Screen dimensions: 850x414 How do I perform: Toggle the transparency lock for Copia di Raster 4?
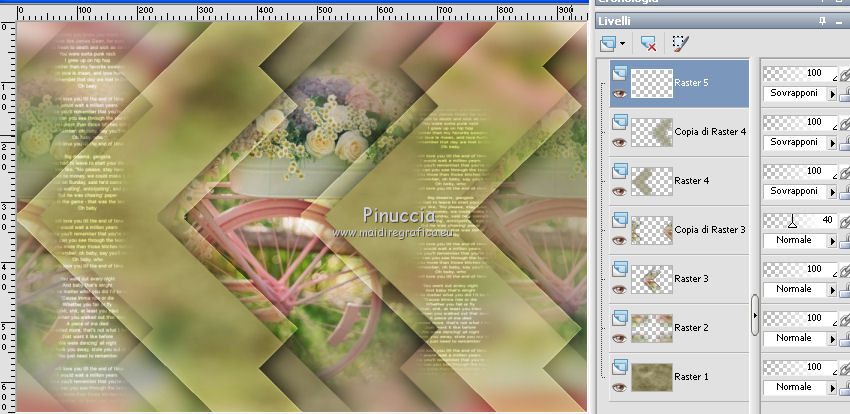click(845, 145)
